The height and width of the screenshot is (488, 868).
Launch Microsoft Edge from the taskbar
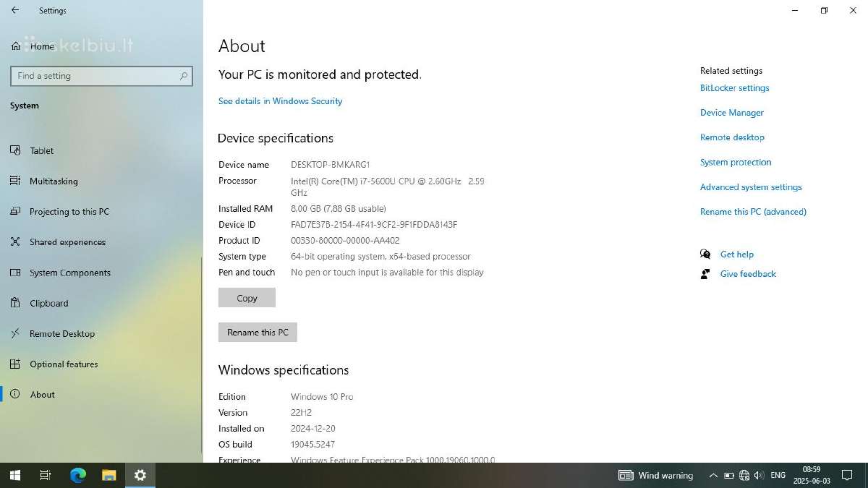coord(77,475)
